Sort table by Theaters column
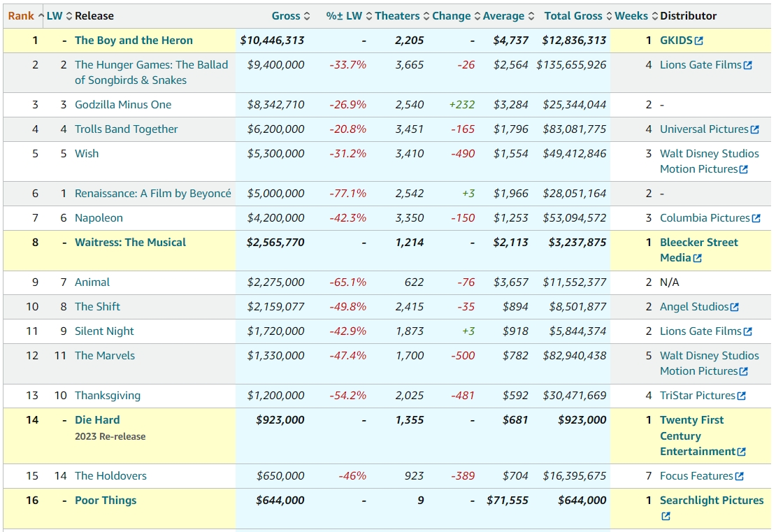The width and height of the screenshot is (776, 532). [x=402, y=16]
